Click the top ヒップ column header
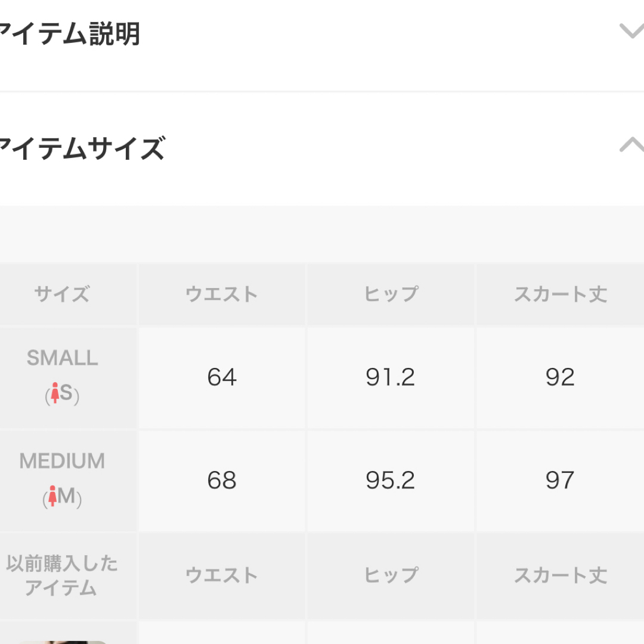Screen dimensions: 644x644 tap(391, 294)
